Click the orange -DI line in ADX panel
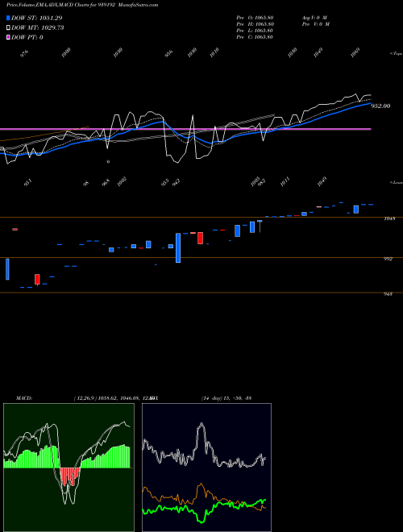 pos(204,496)
